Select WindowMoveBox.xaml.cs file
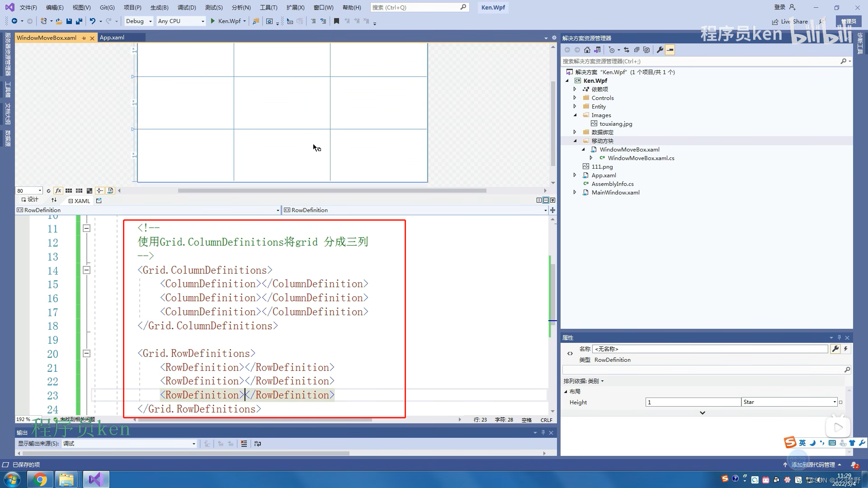 coord(641,158)
